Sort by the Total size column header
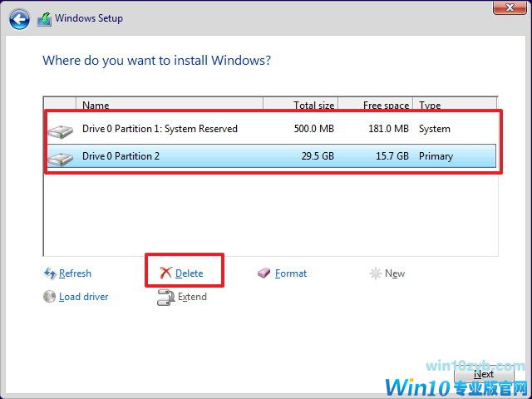 (x=301, y=105)
